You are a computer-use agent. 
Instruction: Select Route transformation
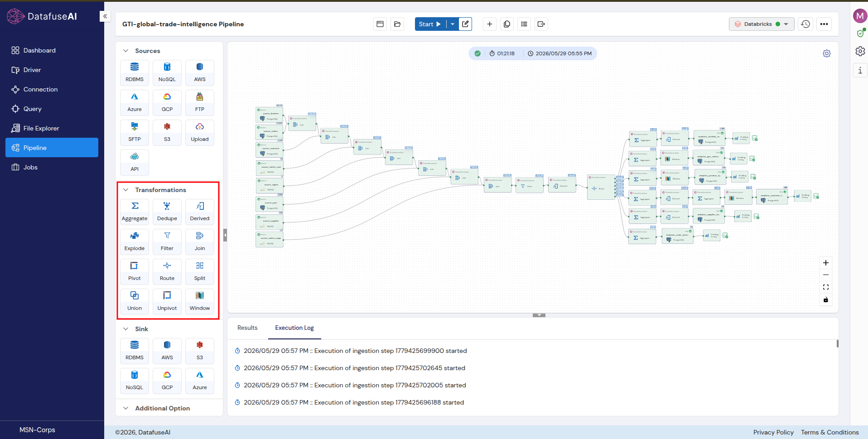[167, 271]
